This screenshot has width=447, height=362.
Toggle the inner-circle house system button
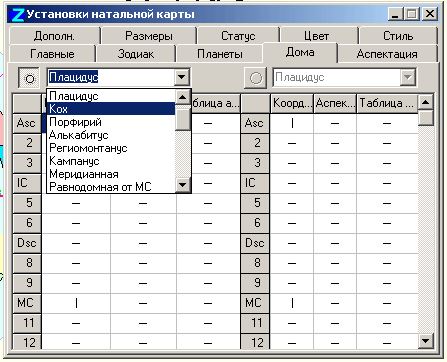(29, 78)
